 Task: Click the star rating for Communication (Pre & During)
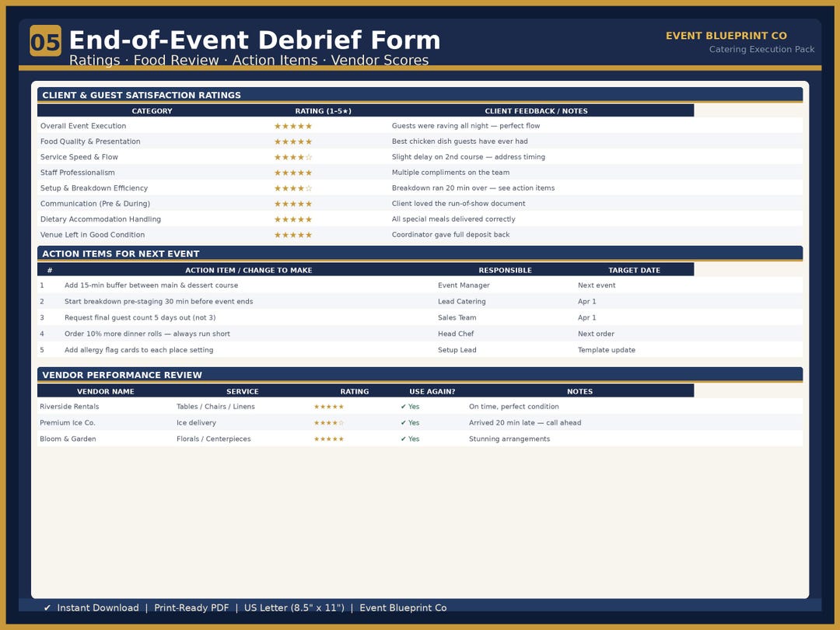tap(293, 204)
